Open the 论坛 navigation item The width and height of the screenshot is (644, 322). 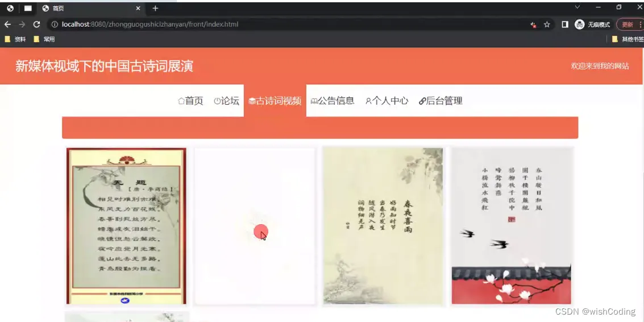click(226, 101)
